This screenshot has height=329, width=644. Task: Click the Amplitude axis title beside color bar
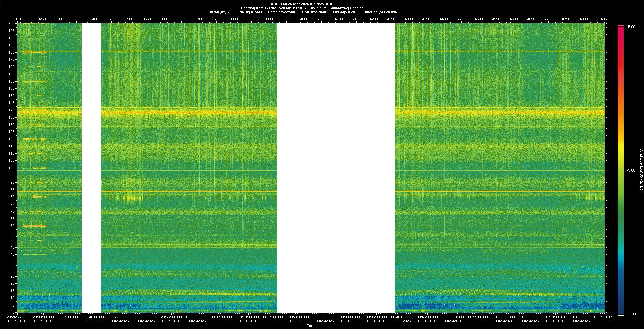[641, 171]
